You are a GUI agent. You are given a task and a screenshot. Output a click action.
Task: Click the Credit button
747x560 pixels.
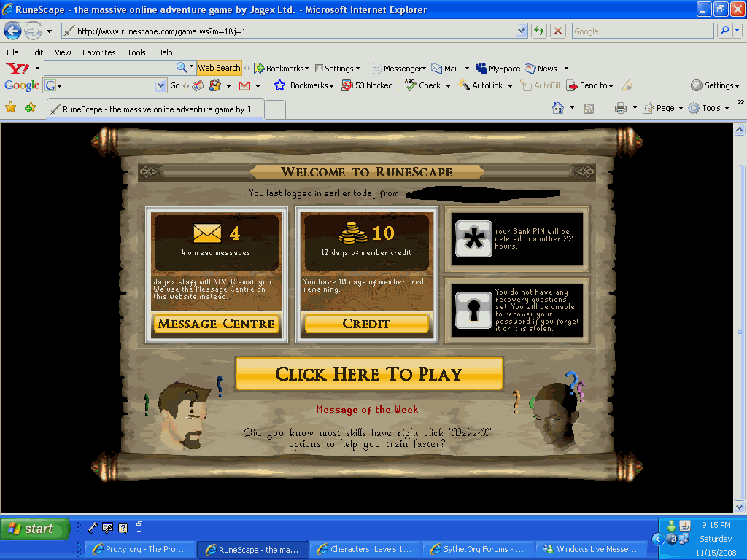pyautogui.click(x=366, y=324)
